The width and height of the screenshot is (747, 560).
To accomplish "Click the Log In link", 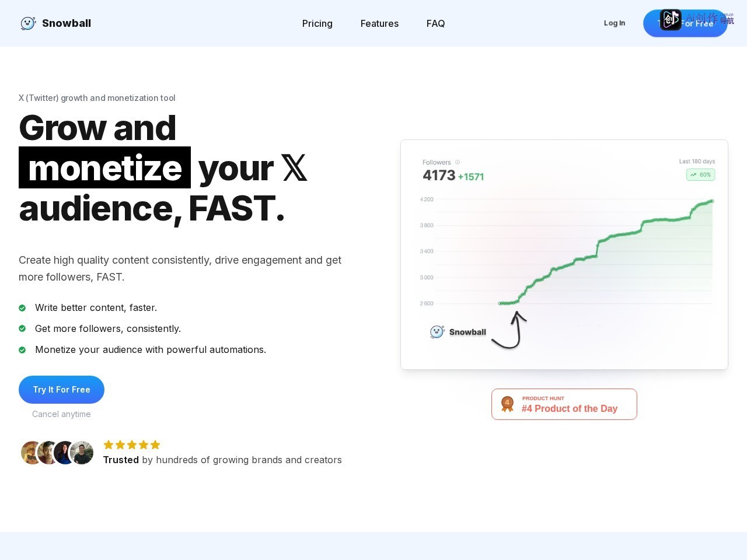I will pyautogui.click(x=615, y=23).
